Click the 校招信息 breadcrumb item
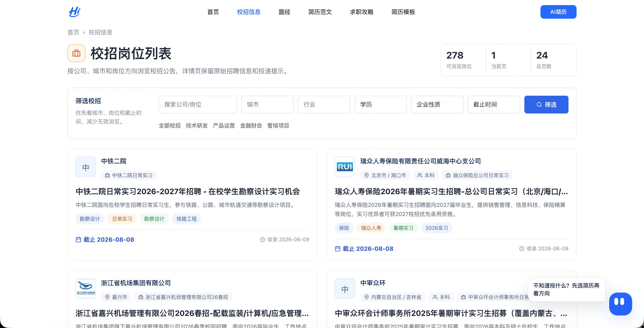This screenshot has height=328, width=644. point(101,32)
